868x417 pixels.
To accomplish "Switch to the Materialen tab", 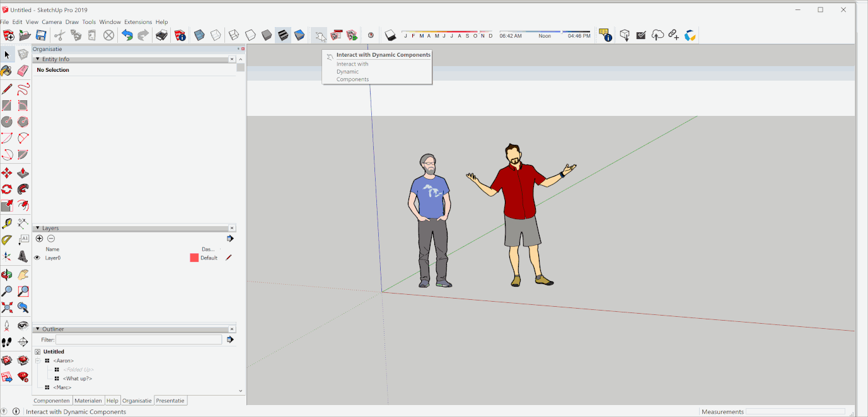I will point(88,400).
